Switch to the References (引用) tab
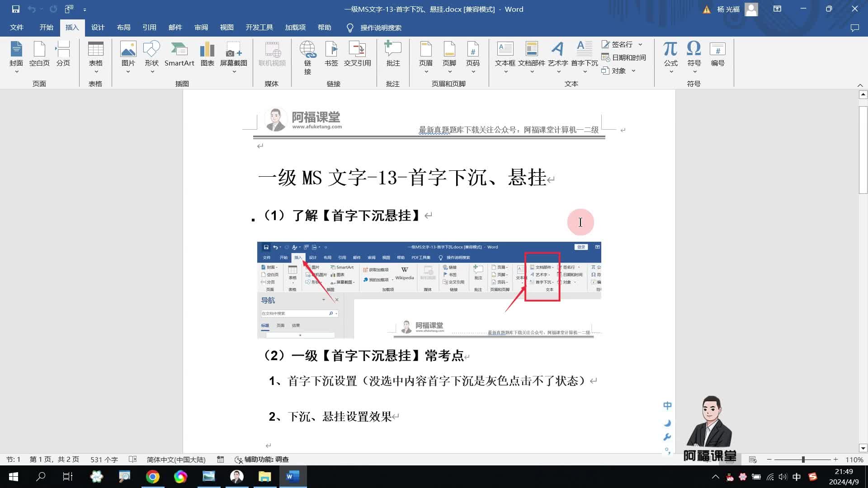868x488 pixels. pos(149,28)
